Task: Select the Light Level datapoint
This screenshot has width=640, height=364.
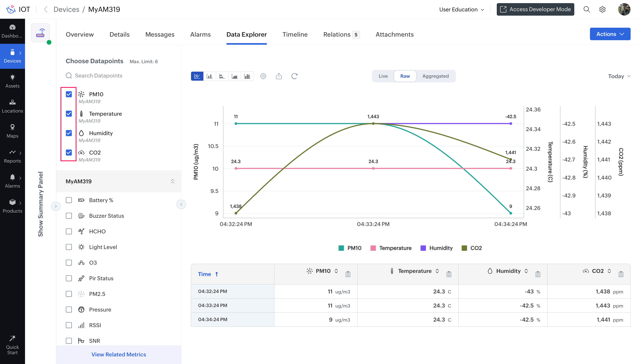Action: (x=69, y=247)
